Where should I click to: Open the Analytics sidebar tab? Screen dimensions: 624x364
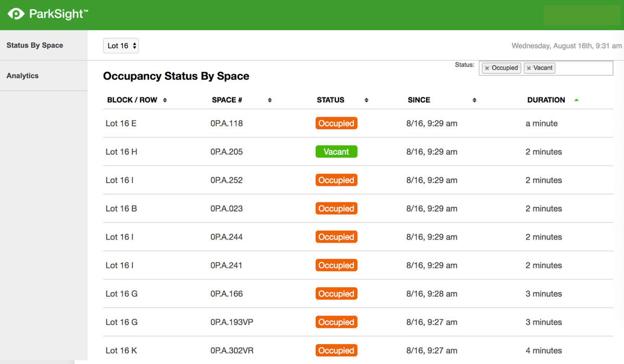(22, 76)
